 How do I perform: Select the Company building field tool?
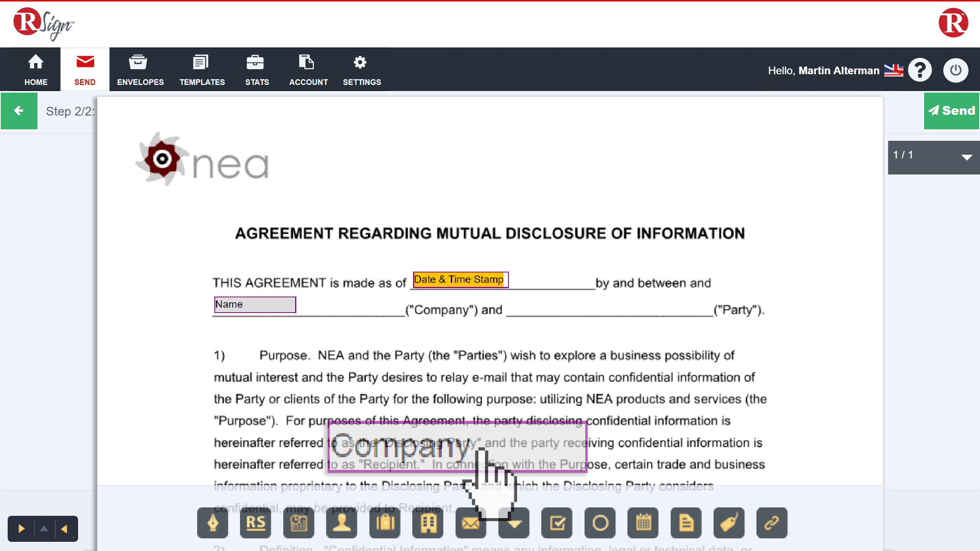click(428, 523)
